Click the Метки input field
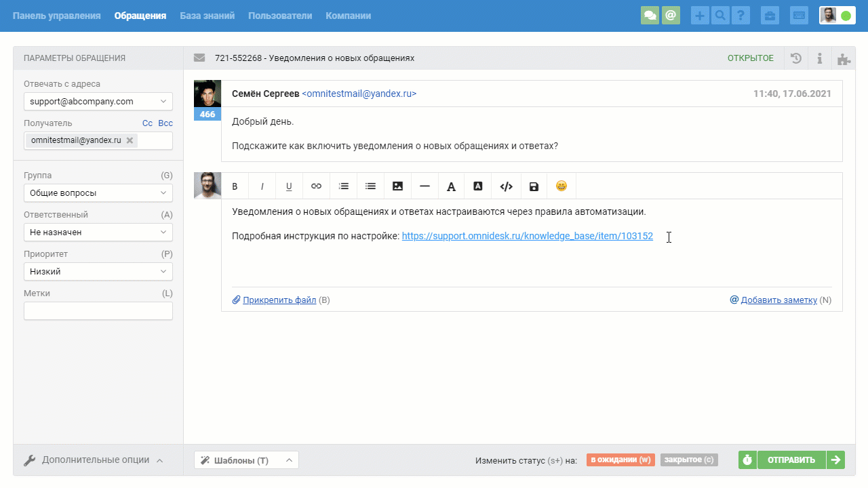The width and height of the screenshot is (868, 488). point(98,310)
